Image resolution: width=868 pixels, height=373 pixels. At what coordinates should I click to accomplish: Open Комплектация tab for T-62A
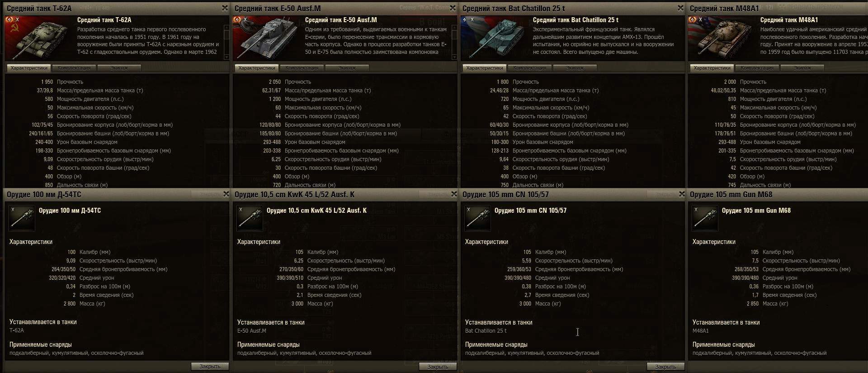[74, 68]
